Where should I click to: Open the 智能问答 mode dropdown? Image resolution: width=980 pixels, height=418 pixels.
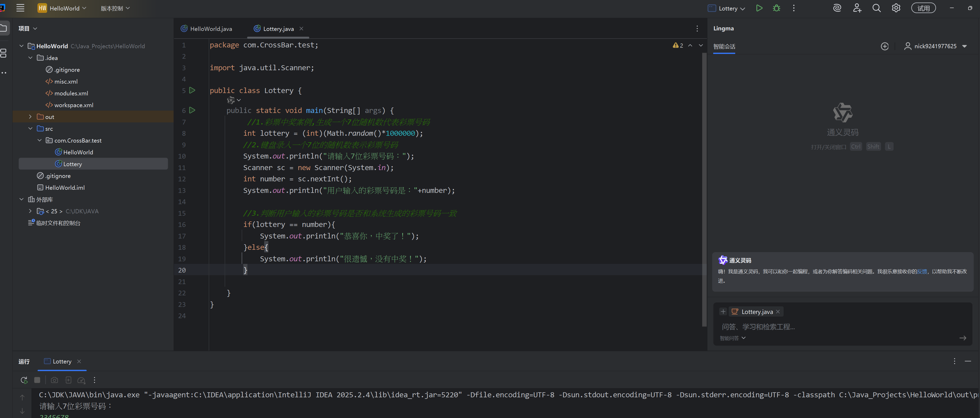(732, 338)
